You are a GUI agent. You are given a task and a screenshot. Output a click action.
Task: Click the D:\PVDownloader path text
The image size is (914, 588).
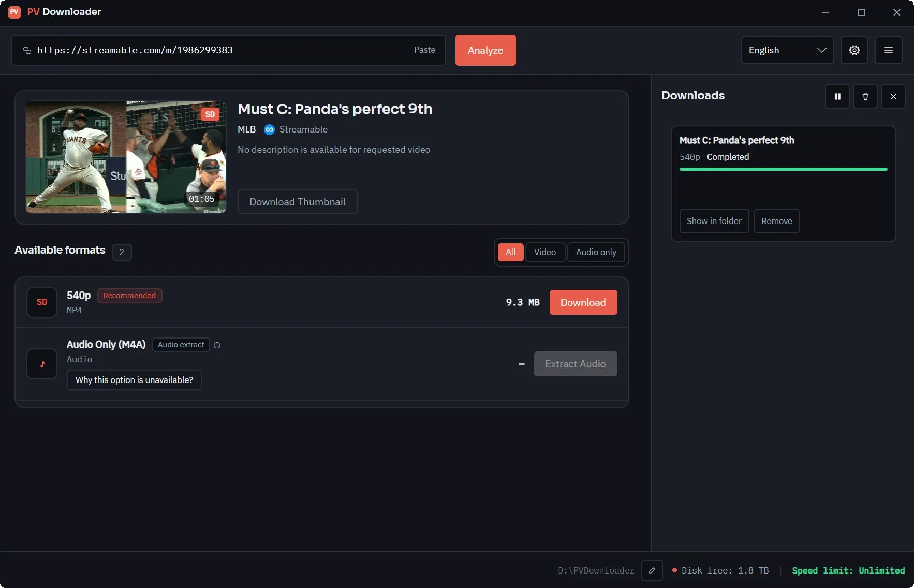[x=596, y=570]
